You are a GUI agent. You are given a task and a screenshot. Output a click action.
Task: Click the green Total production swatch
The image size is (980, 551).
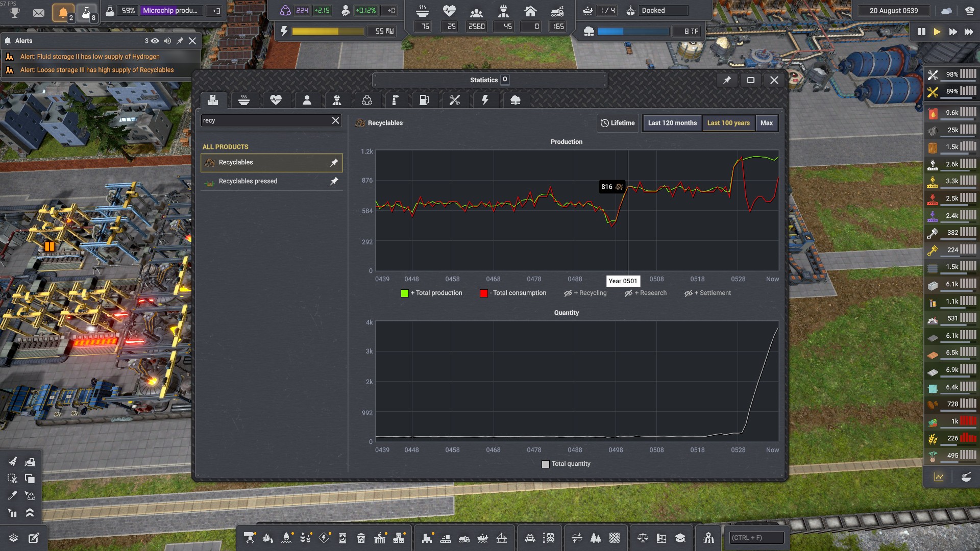tap(405, 293)
